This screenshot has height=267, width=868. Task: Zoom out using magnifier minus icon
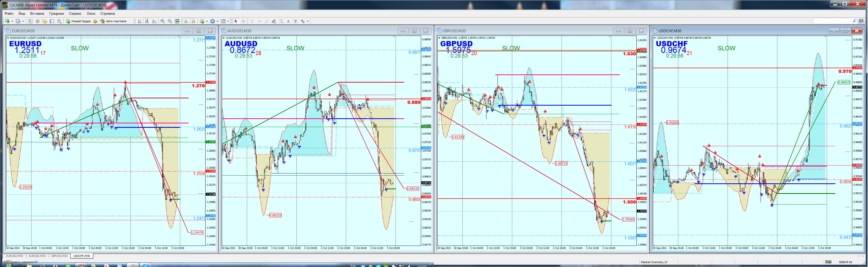pyautogui.click(x=170, y=21)
